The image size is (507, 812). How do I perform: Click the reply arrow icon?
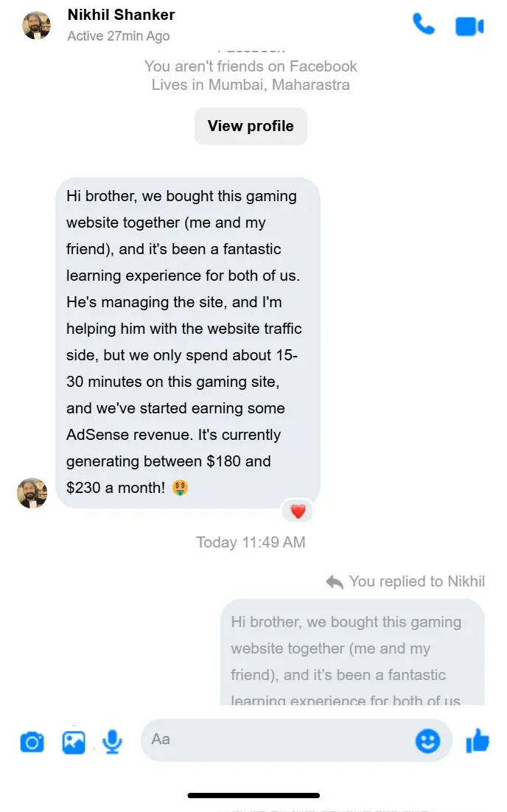click(x=335, y=582)
